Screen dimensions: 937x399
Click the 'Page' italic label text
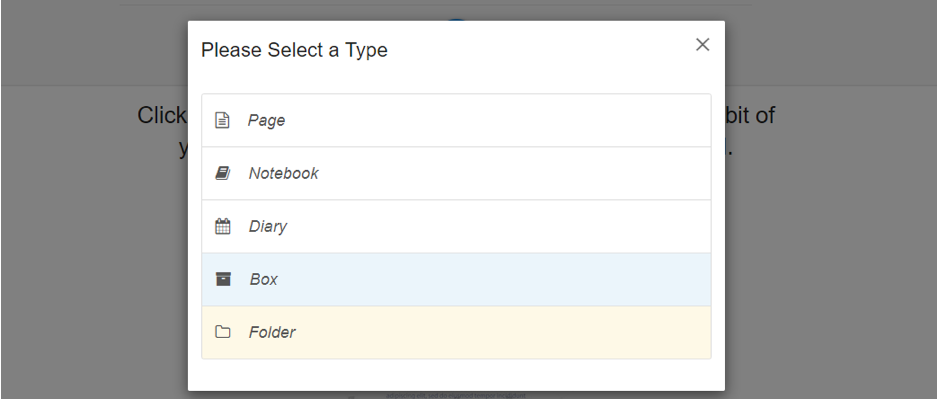[x=267, y=121]
